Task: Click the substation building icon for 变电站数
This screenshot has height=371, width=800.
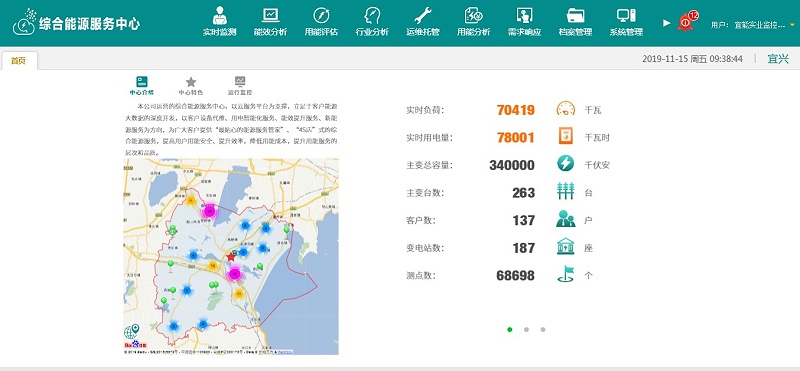Action: click(x=565, y=247)
